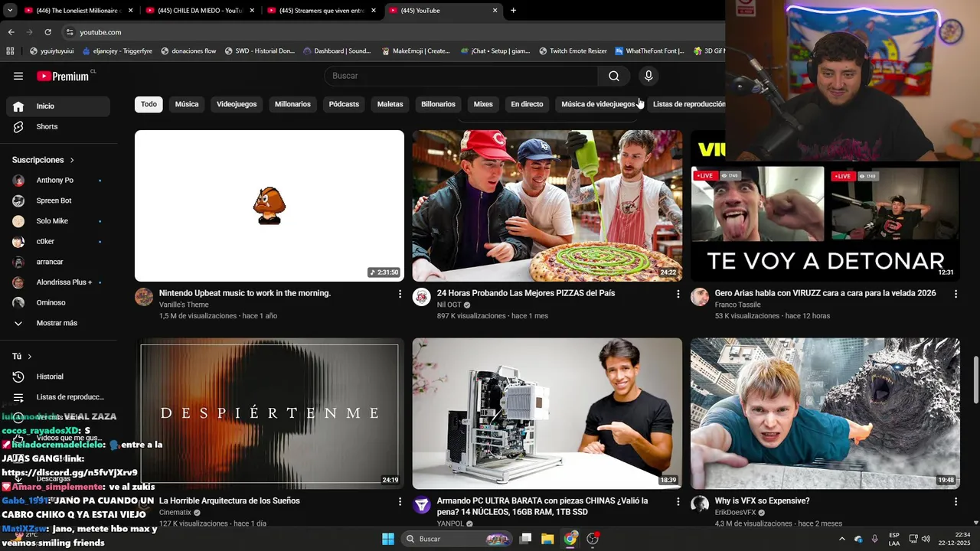Click the YouTube Buscar search field
The height and width of the screenshot is (551, 980).
click(x=461, y=76)
